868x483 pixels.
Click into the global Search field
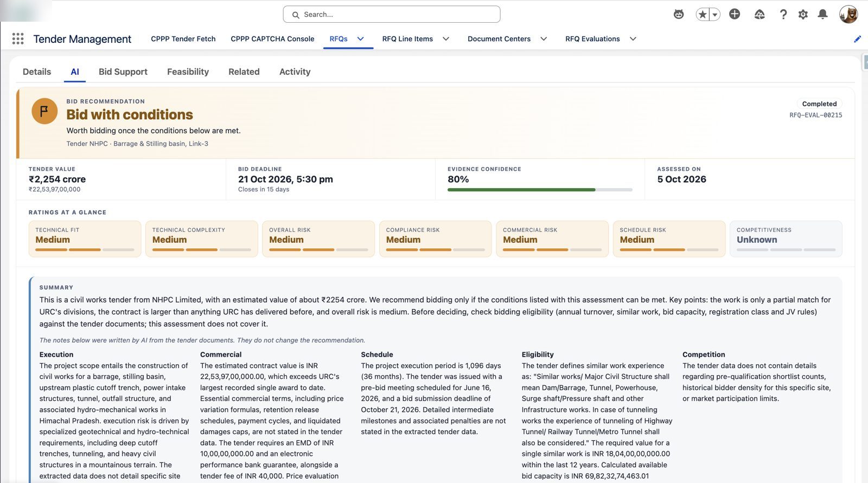click(x=392, y=14)
